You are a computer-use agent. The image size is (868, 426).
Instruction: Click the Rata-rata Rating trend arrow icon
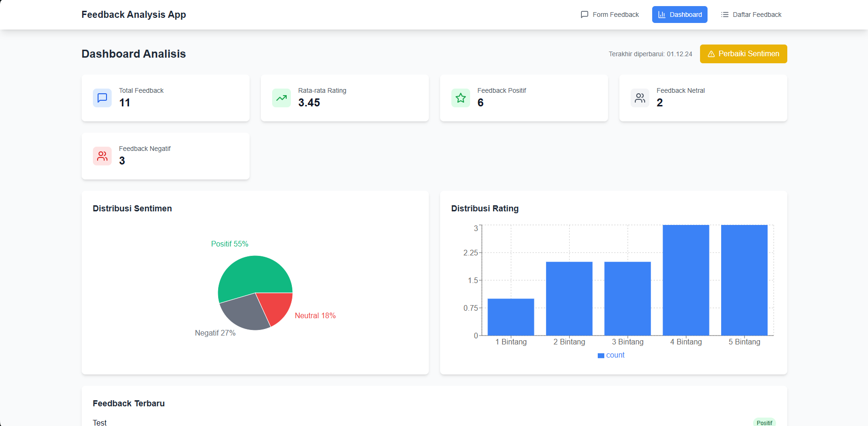point(281,98)
